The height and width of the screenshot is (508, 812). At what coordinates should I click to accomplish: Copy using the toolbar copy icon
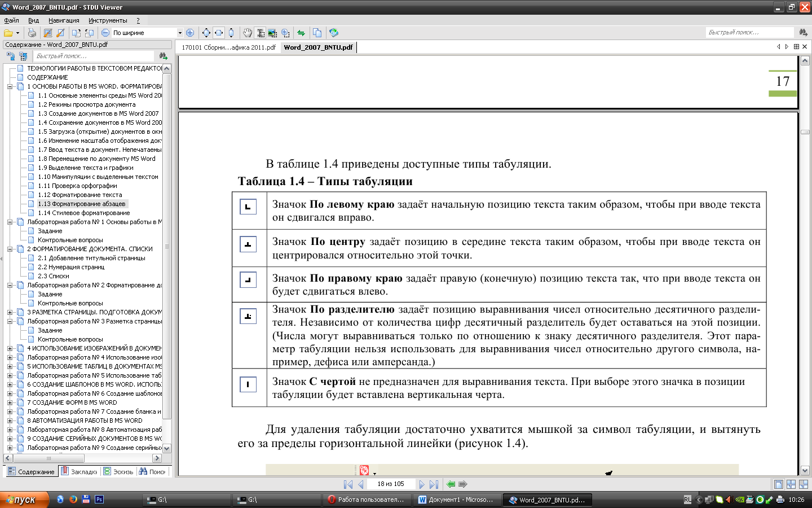coord(317,33)
